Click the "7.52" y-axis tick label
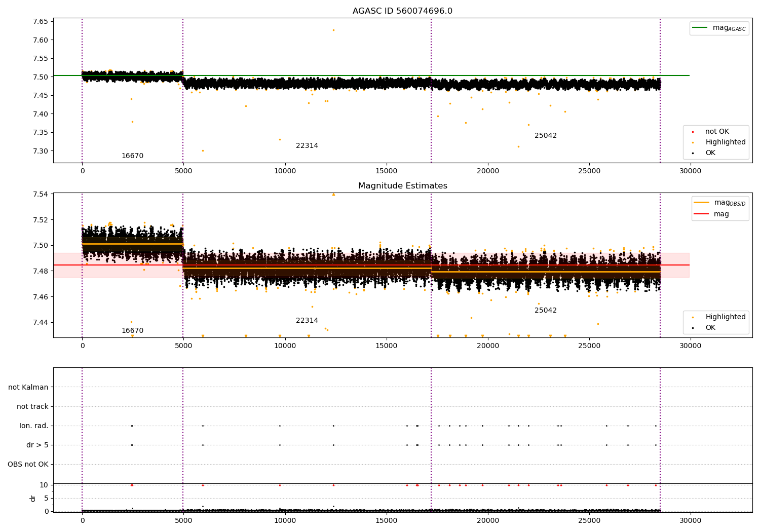Viewport: 760px width, 532px height. [x=41, y=220]
